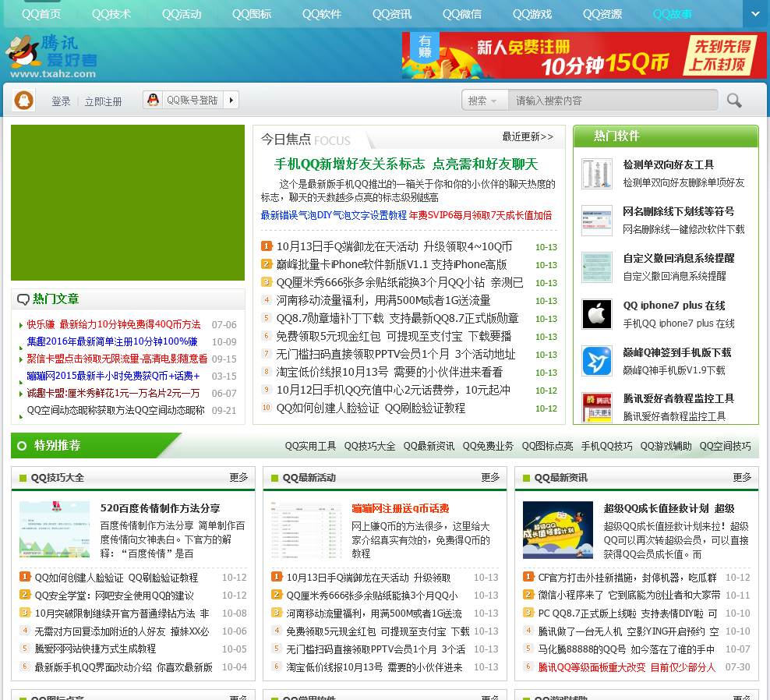Image resolution: width=770 pixels, height=700 pixels.
Task: Open the QQ资讯 nav item
Action: coord(392,14)
